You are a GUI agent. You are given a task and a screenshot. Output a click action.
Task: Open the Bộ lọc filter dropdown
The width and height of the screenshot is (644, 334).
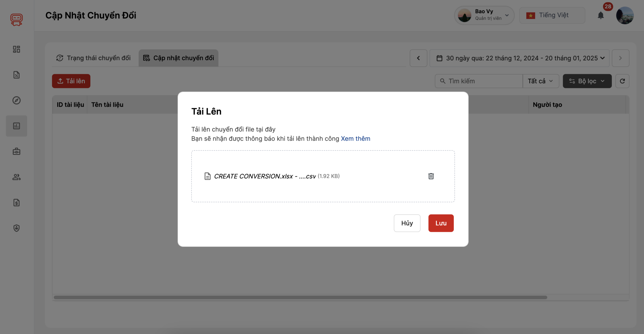(x=587, y=81)
